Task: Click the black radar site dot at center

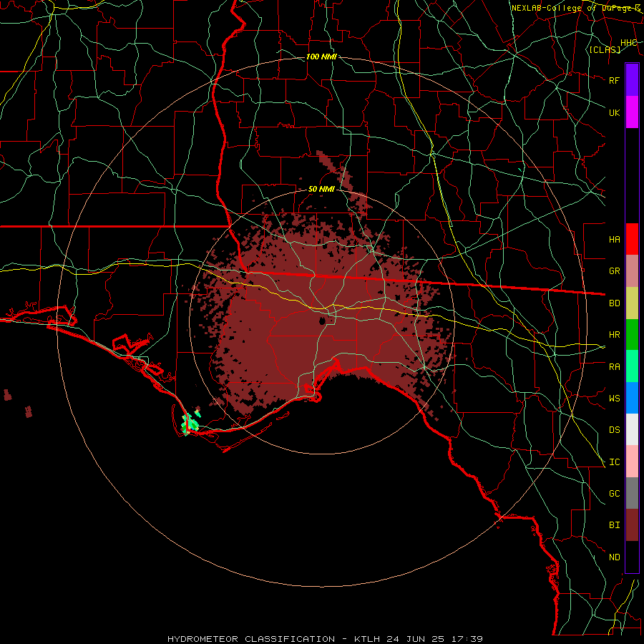Action: point(322,321)
